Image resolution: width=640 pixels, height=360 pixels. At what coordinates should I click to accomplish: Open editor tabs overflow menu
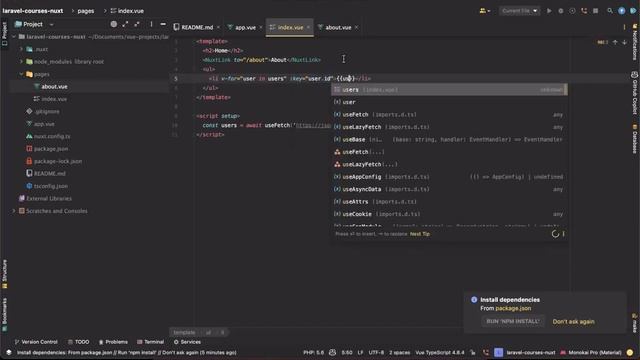624,27
